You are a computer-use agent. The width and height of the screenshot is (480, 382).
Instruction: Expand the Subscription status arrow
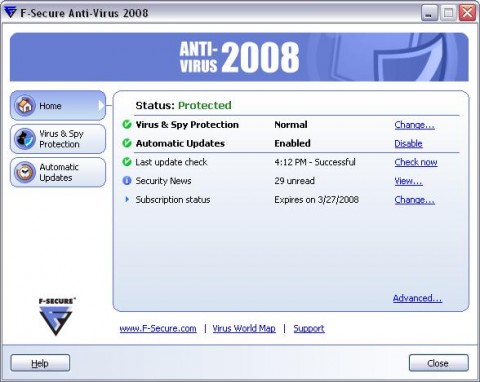tap(127, 199)
